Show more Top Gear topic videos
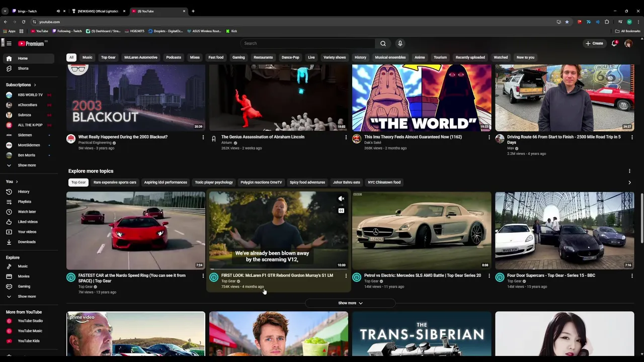 click(x=350, y=303)
